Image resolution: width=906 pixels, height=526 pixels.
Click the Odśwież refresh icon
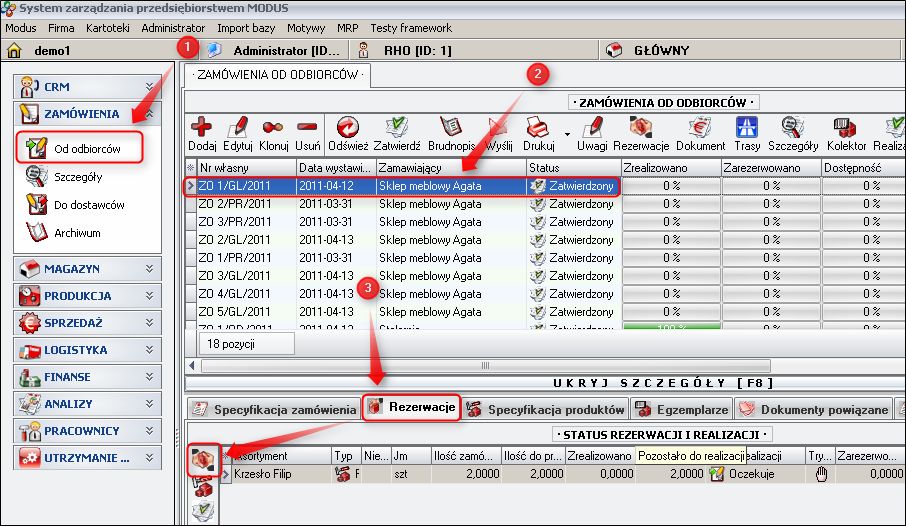(349, 128)
